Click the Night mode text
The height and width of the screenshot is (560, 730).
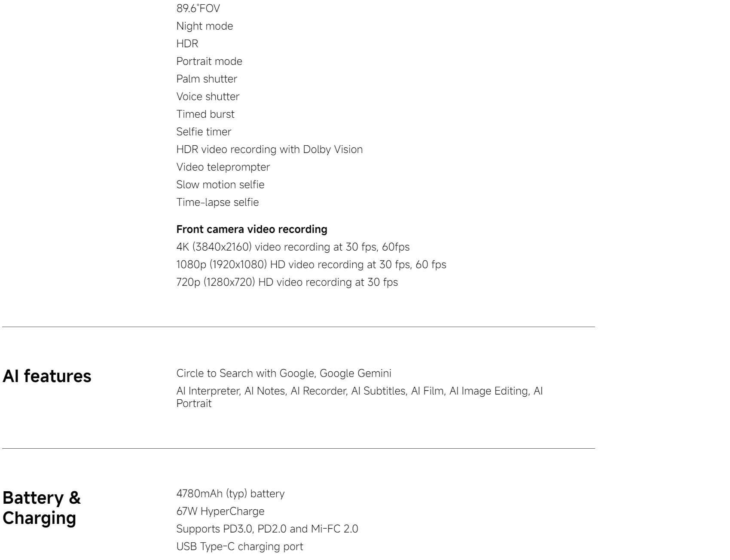[x=205, y=26]
